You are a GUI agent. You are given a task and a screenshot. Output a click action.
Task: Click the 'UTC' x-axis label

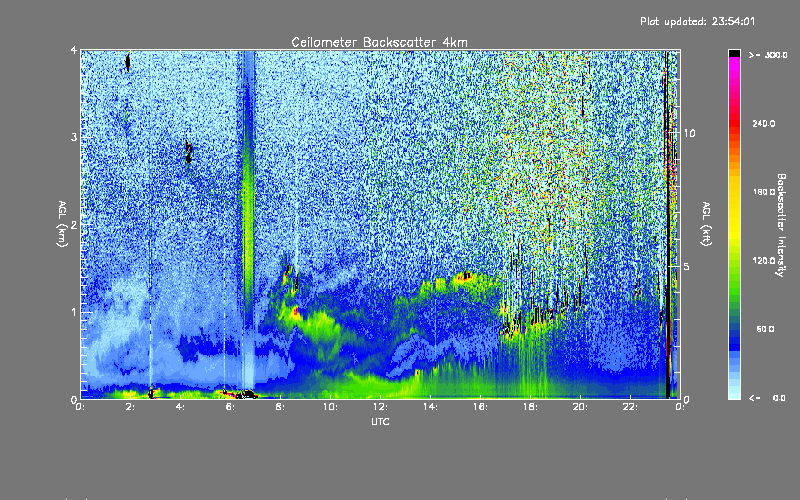pos(380,421)
